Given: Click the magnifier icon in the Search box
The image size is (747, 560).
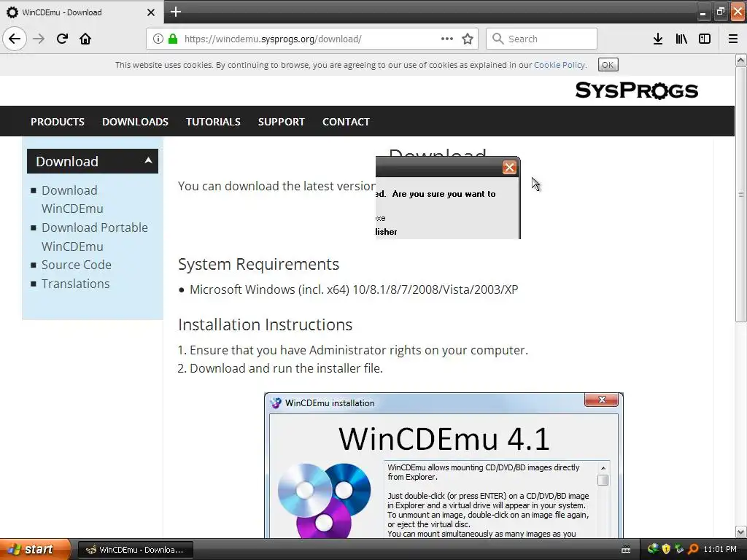Looking at the screenshot, I should pos(498,39).
